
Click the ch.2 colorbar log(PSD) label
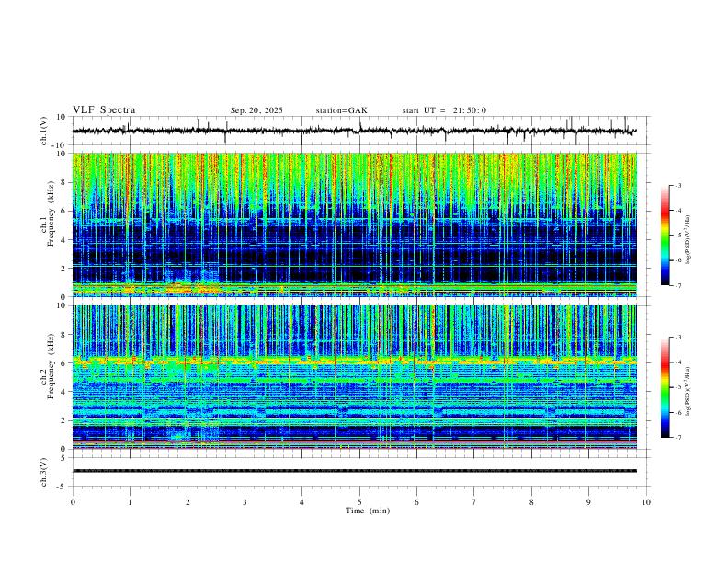pyautogui.click(x=688, y=391)
